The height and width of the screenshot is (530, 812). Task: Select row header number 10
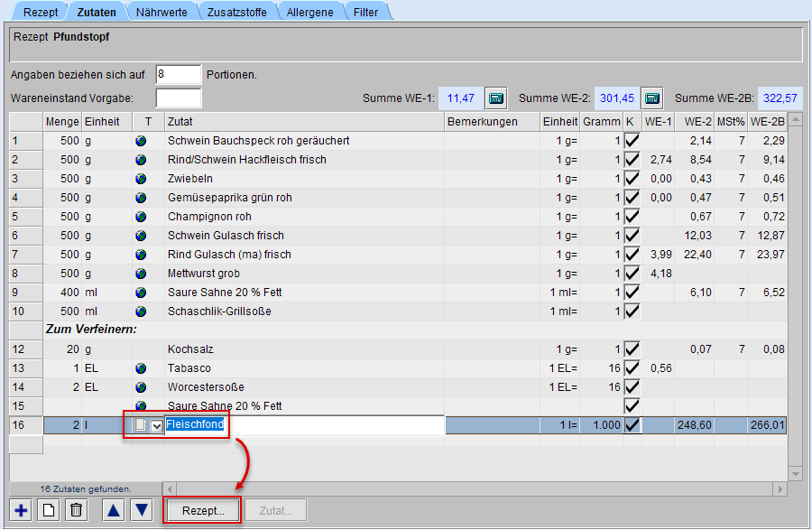(x=26, y=311)
